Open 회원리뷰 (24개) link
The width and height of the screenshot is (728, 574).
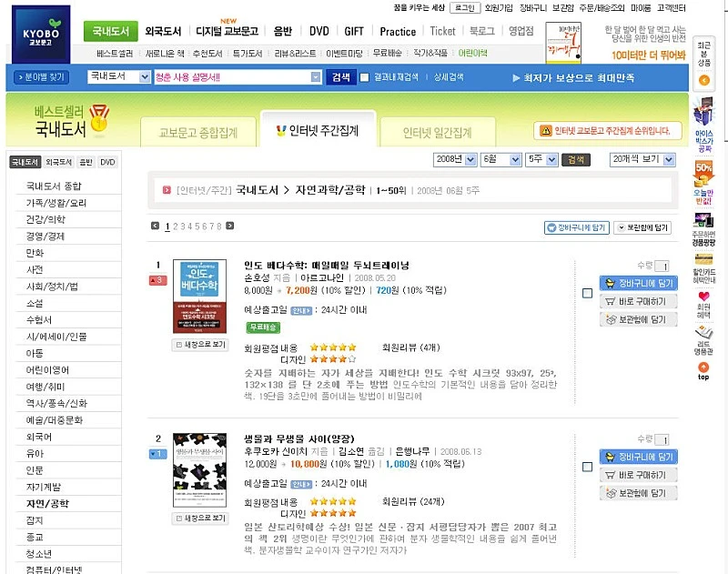[x=413, y=501]
